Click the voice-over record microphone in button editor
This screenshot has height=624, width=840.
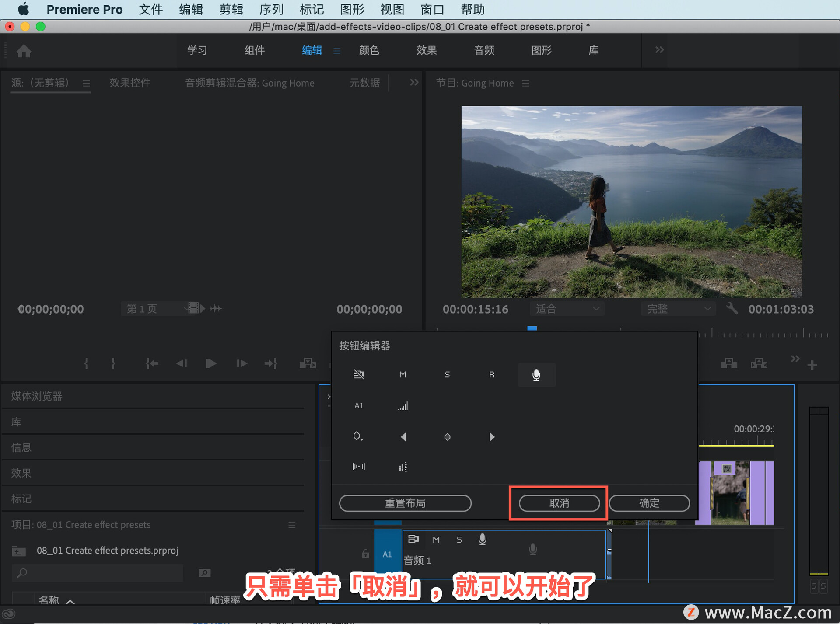536,375
